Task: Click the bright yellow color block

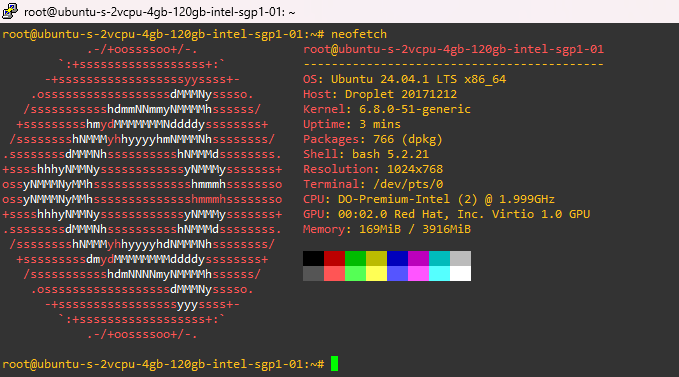Action: point(376,274)
